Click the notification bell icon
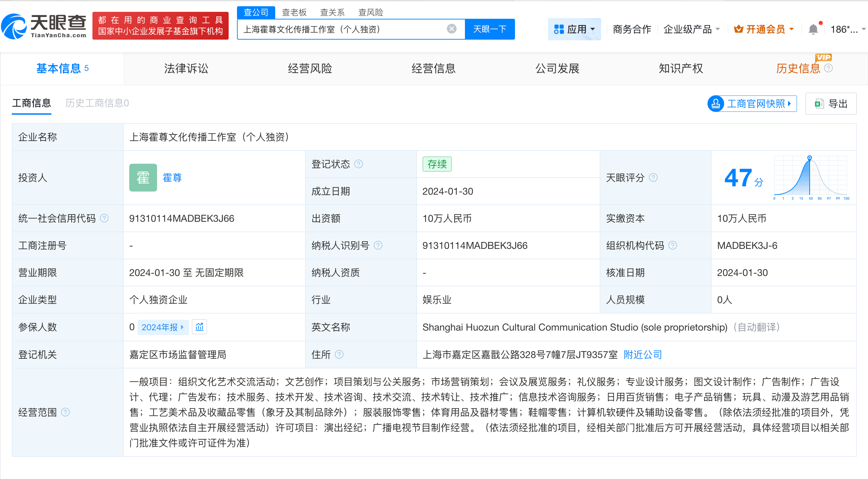The width and height of the screenshot is (868, 479). (x=813, y=29)
